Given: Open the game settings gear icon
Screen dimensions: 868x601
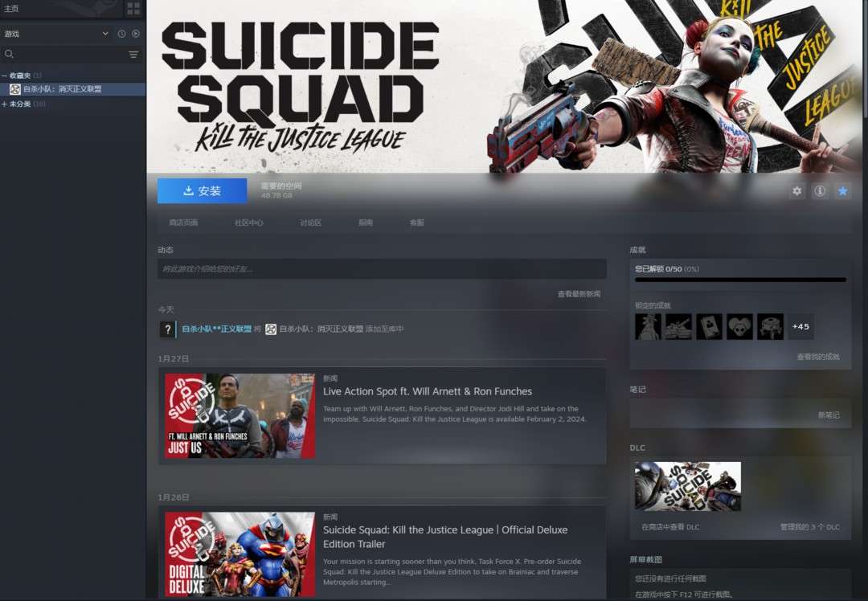Looking at the screenshot, I should [796, 191].
